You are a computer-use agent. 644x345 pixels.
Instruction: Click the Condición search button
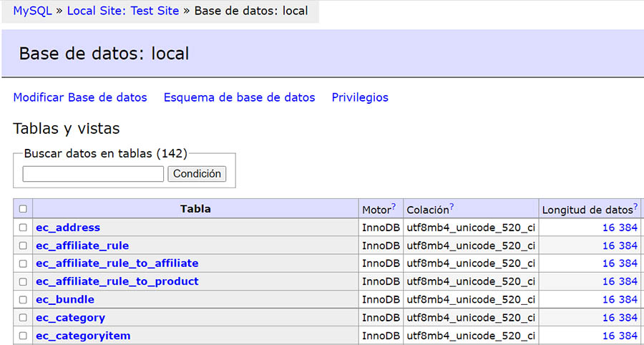197,174
